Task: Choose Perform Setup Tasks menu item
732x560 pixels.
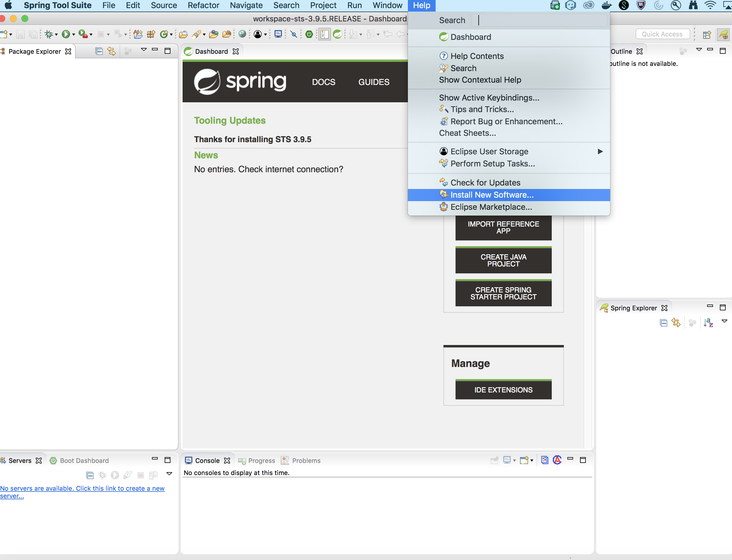Action: [x=509, y=164]
